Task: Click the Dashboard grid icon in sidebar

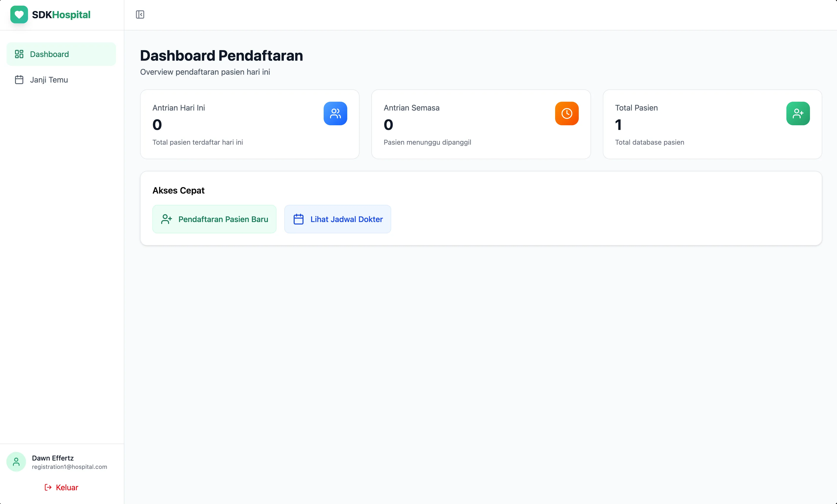Action: coord(19,54)
